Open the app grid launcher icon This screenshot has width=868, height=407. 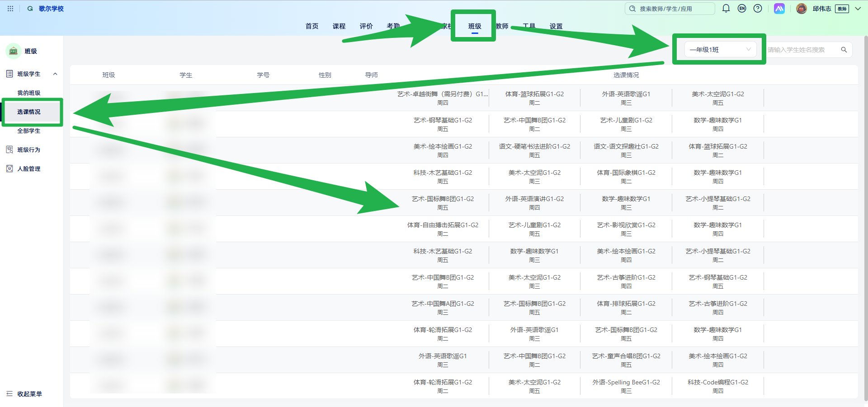point(10,9)
